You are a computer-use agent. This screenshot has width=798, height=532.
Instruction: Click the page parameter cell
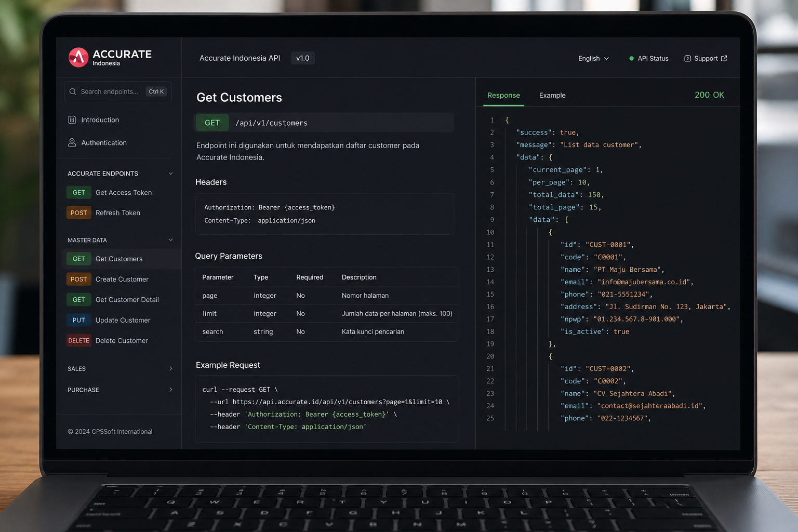click(x=210, y=296)
